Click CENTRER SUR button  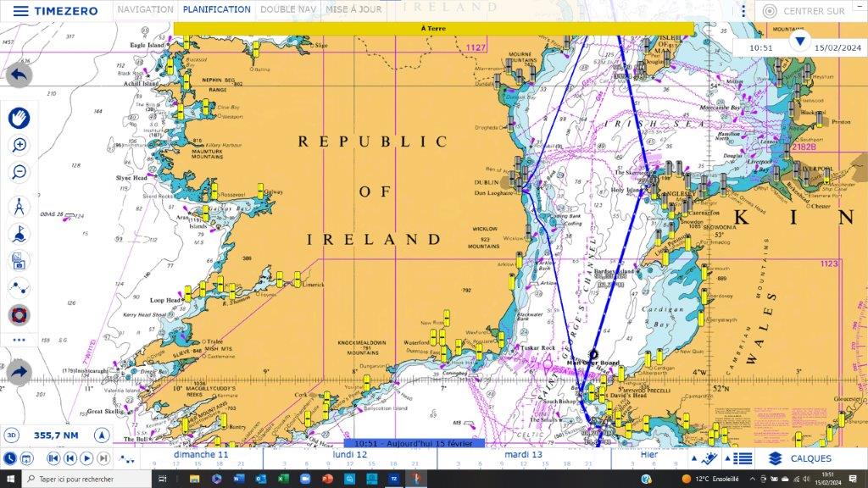(804, 10)
